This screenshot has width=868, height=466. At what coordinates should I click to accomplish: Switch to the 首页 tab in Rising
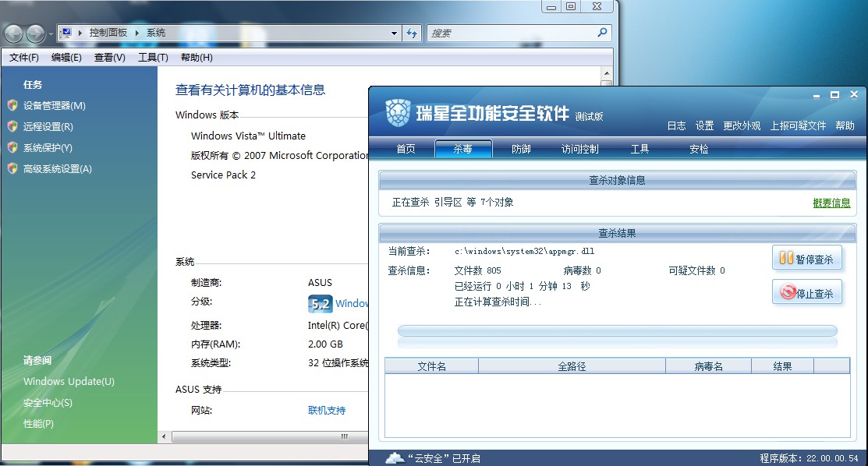click(406, 149)
